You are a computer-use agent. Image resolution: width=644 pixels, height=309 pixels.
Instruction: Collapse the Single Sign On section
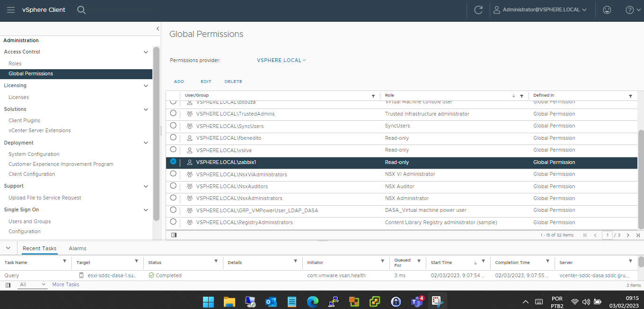click(x=146, y=210)
